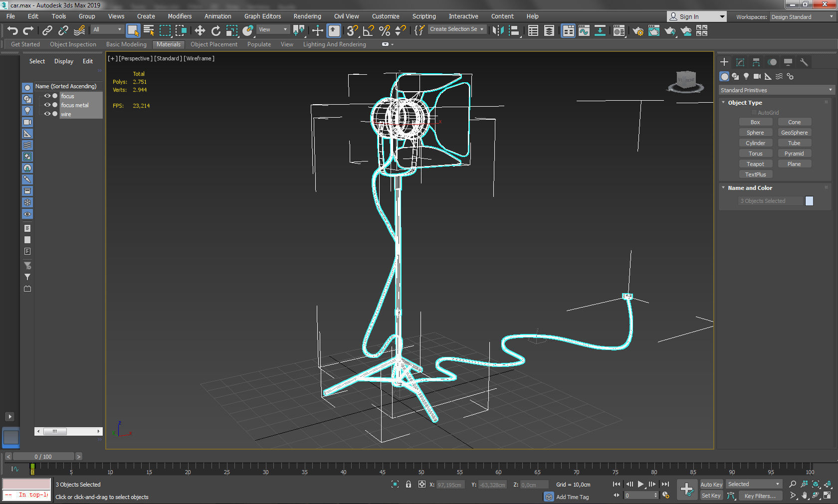
Task: Create a Teapot primitive button
Action: point(755,164)
